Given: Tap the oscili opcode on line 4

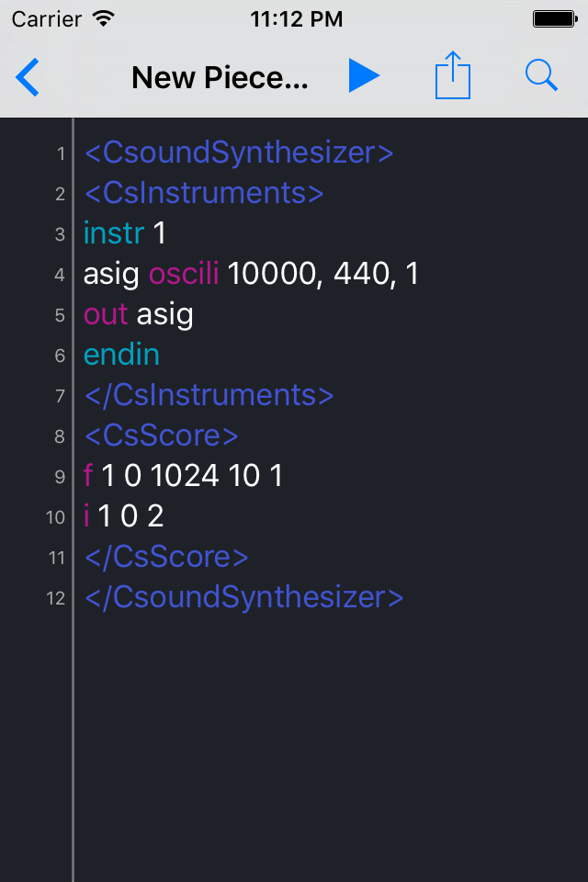Looking at the screenshot, I should pos(184,274).
